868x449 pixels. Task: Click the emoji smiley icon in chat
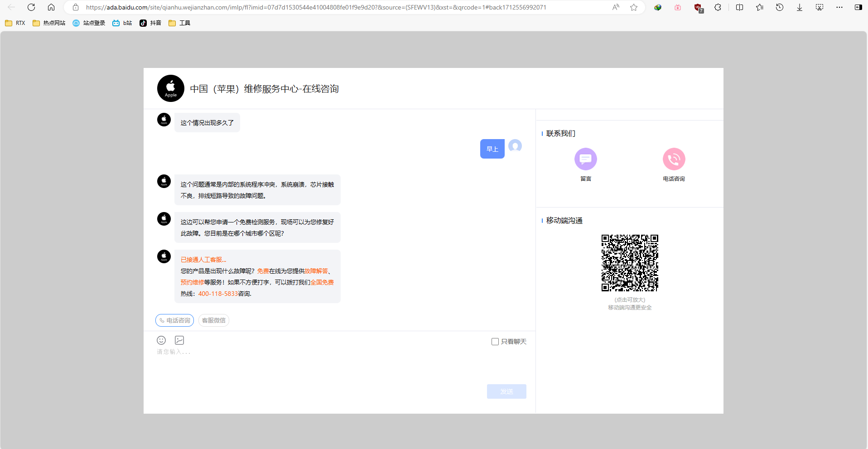[x=161, y=340]
